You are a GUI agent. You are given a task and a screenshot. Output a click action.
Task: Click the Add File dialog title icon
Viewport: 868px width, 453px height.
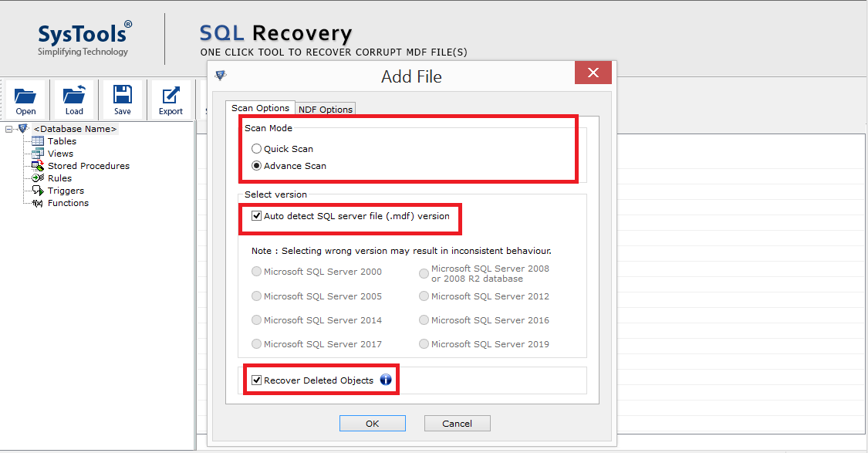221,75
